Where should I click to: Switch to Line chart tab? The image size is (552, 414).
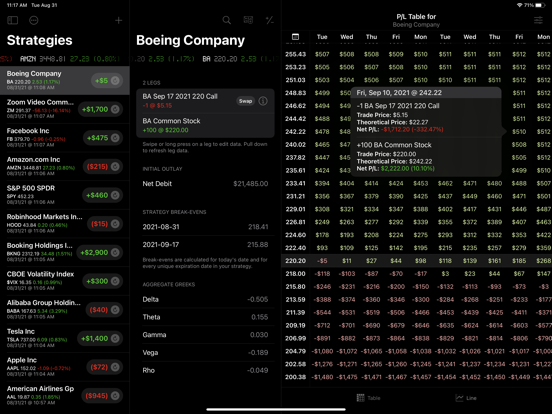tap(466, 398)
